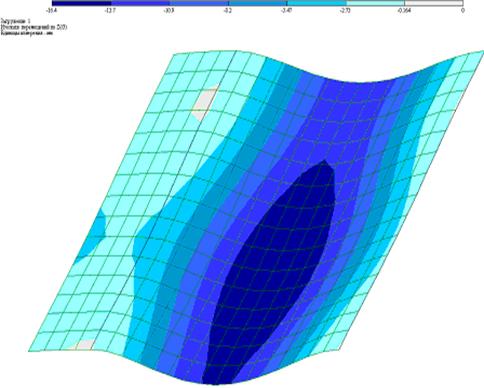Click the pale aqua sixth legend segment

[375, 3]
